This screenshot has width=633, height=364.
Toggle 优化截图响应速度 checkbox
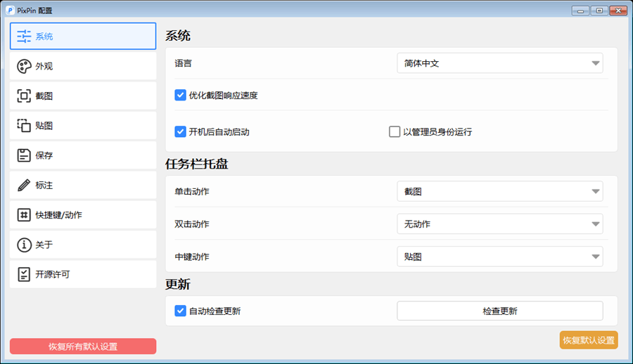(180, 96)
